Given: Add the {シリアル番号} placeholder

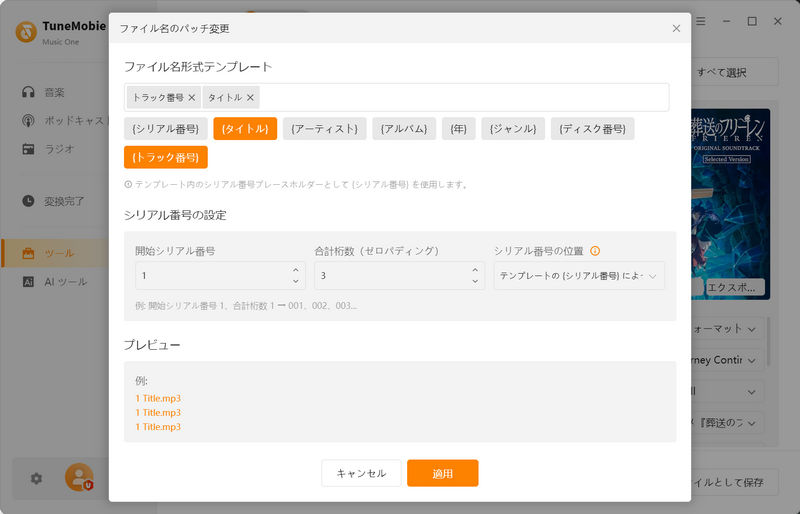Looking at the screenshot, I should [x=165, y=129].
